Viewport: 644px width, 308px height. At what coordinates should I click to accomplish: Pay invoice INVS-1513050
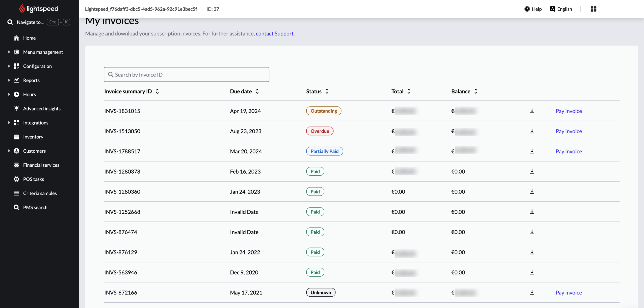[x=568, y=131]
